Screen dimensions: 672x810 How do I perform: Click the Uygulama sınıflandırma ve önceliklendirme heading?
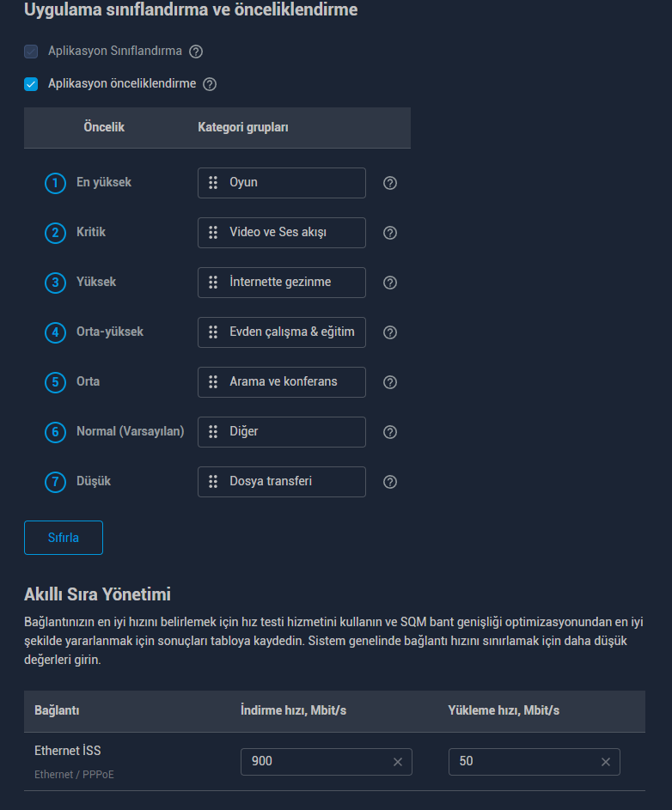pyautogui.click(x=191, y=9)
